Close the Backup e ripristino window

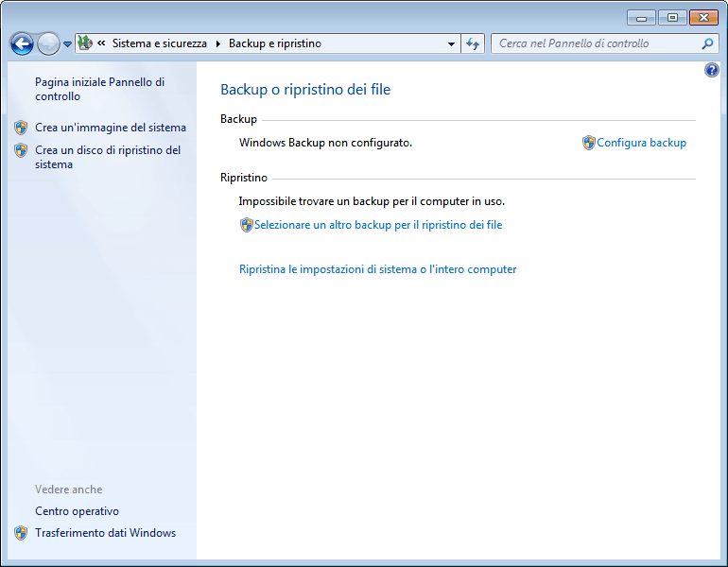703,18
